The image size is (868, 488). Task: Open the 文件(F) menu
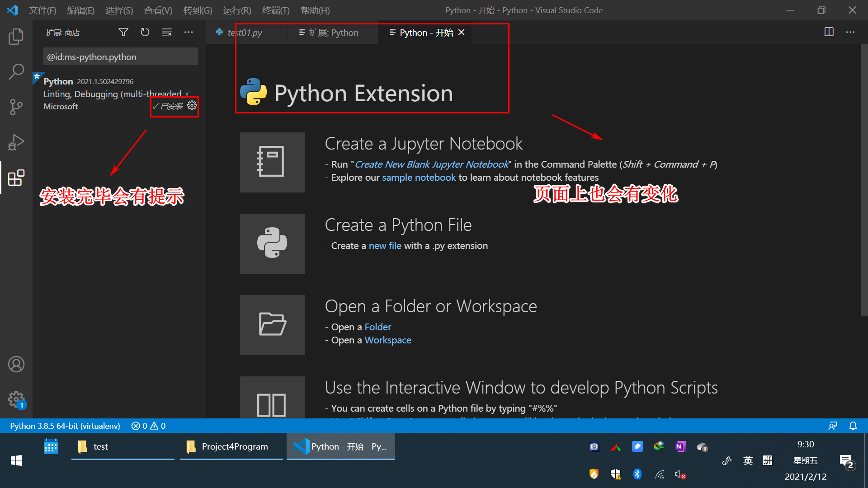coord(42,10)
